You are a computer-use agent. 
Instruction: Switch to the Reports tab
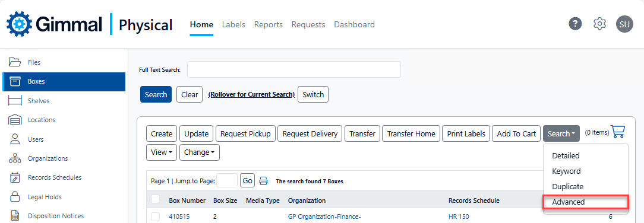tap(268, 24)
